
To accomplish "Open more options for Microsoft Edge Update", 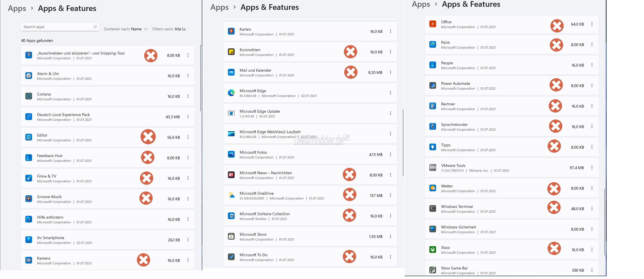I will pyautogui.click(x=391, y=113).
